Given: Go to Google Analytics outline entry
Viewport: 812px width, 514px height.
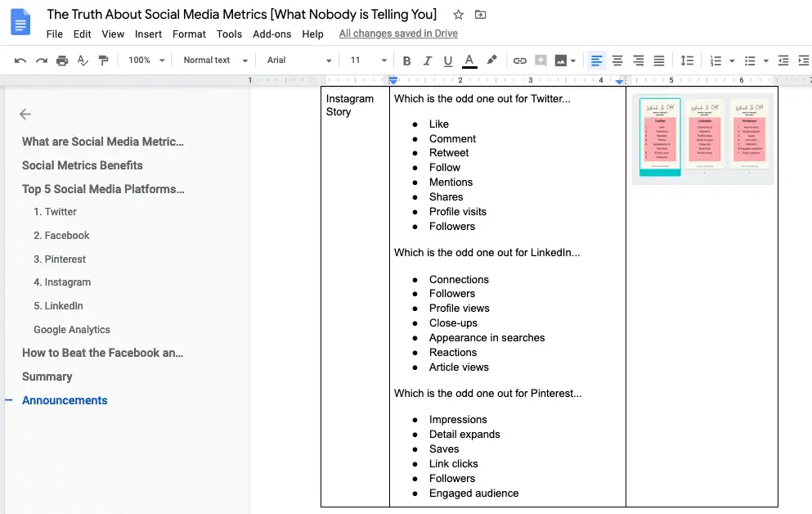Looking at the screenshot, I should [71, 330].
